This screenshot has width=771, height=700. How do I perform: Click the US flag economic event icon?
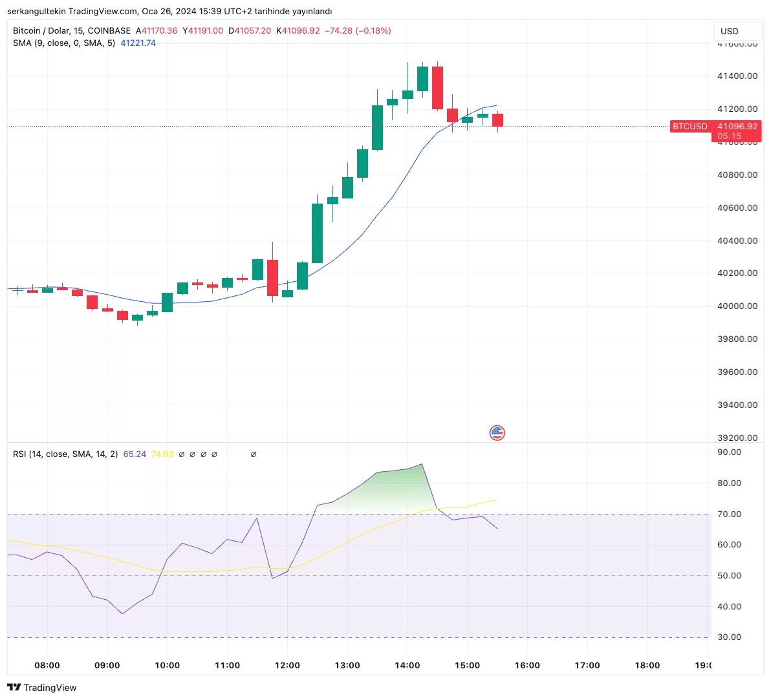(x=497, y=433)
